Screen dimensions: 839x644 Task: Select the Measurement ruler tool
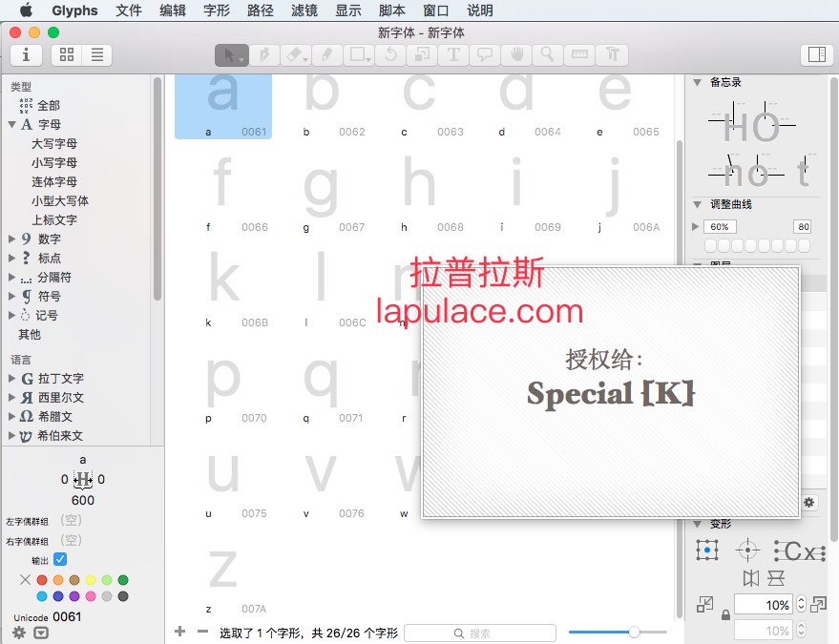[579, 55]
